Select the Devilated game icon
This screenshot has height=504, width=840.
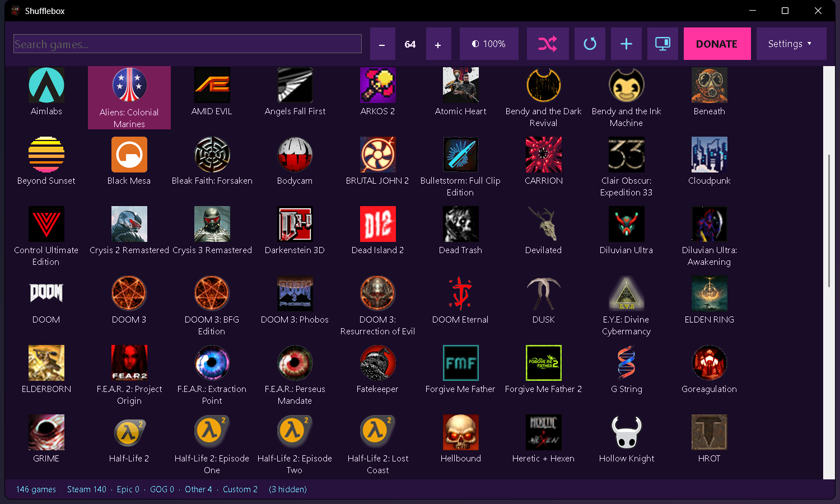544,224
